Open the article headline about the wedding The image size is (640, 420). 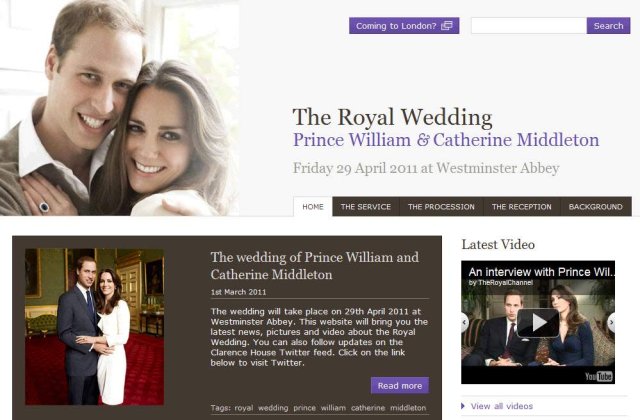click(x=314, y=266)
